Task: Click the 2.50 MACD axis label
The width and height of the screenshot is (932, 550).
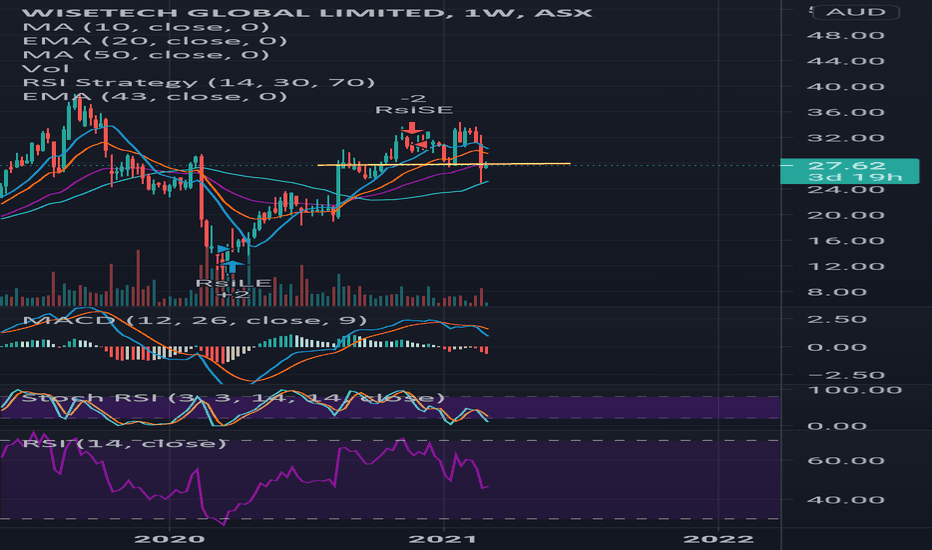Action: pos(837,319)
